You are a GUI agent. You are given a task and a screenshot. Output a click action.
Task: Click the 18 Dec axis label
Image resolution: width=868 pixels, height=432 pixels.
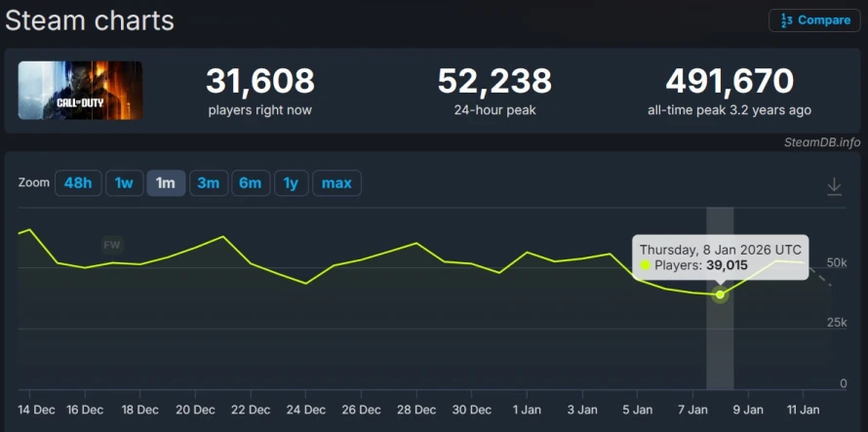[x=140, y=410]
